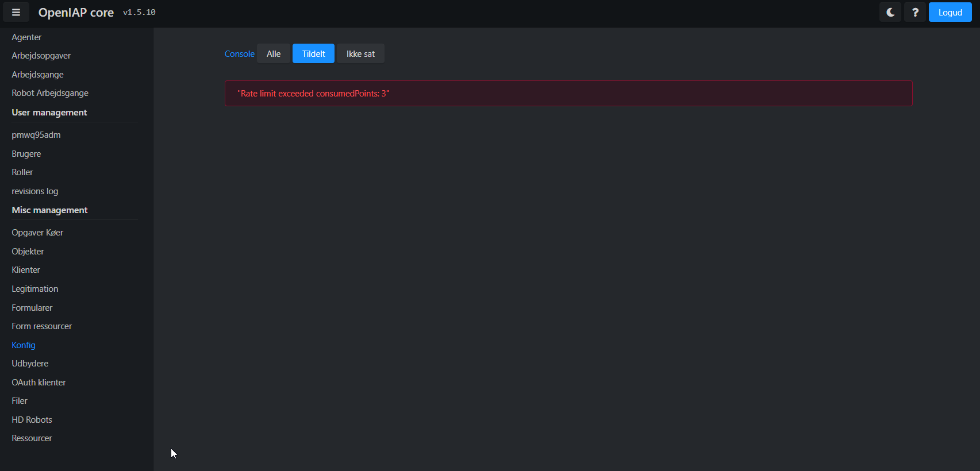Viewport: 980px width, 471px height.
Task: Open the pmwq95adm user entry
Action: pos(36,135)
